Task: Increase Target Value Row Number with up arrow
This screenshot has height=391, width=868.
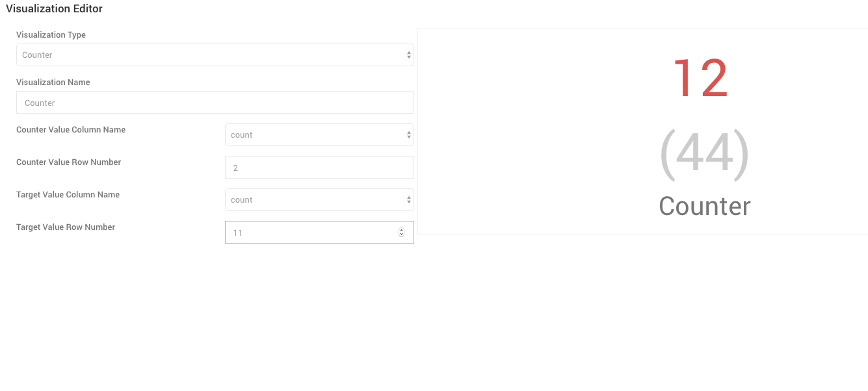Action: click(x=401, y=231)
